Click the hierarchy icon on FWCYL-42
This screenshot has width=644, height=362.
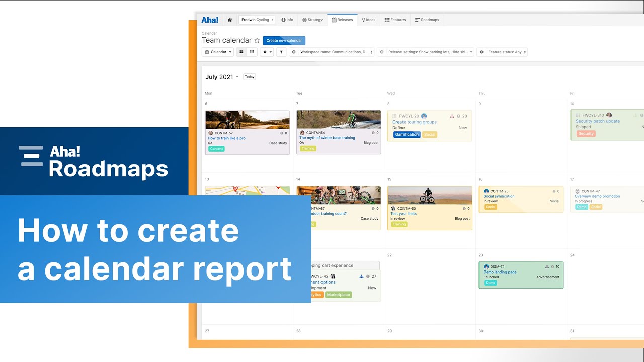click(x=361, y=276)
